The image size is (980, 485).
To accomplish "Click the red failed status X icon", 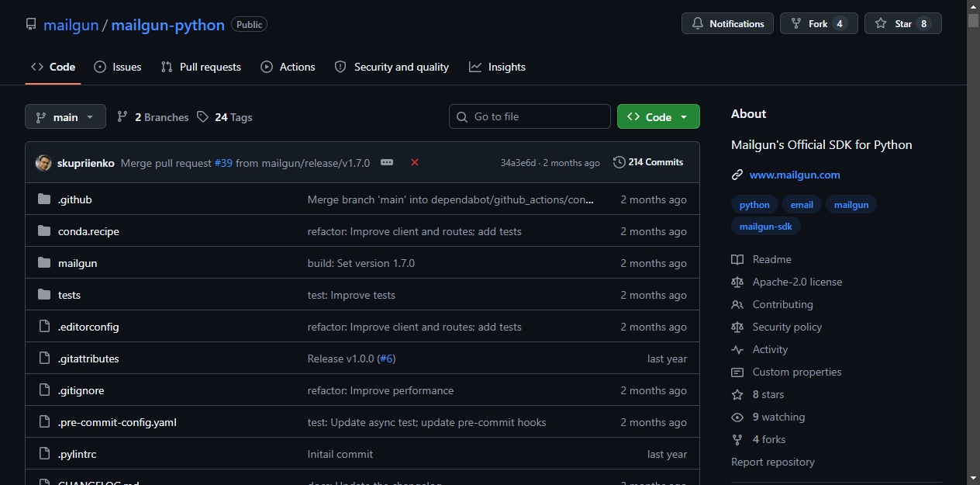I will pyautogui.click(x=415, y=162).
